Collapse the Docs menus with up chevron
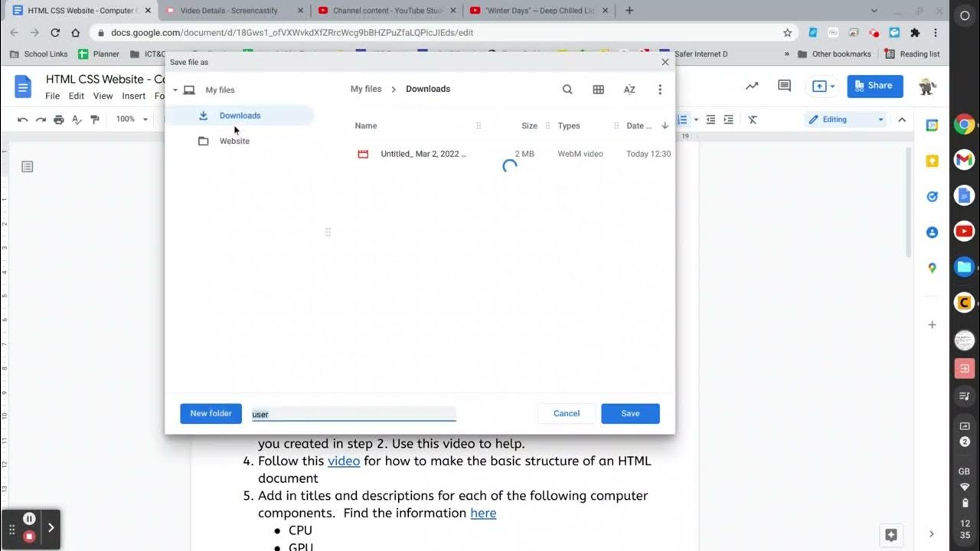The width and height of the screenshot is (980, 551). pyautogui.click(x=902, y=119)
